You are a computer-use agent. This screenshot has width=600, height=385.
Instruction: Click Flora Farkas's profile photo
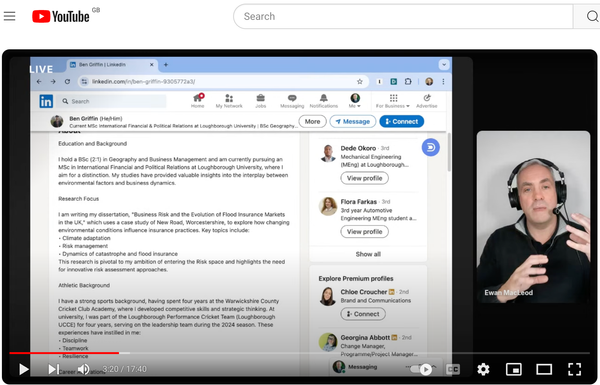point(328,206)
